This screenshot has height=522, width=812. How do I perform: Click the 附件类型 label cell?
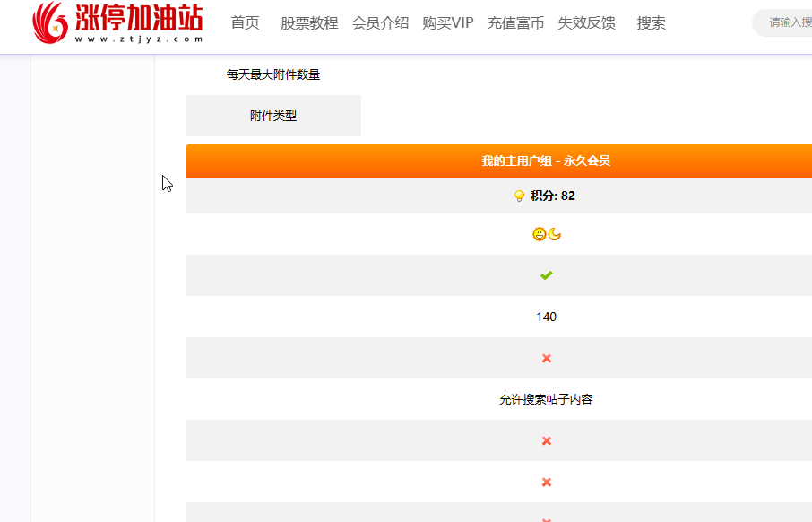(x=273, y=116)
